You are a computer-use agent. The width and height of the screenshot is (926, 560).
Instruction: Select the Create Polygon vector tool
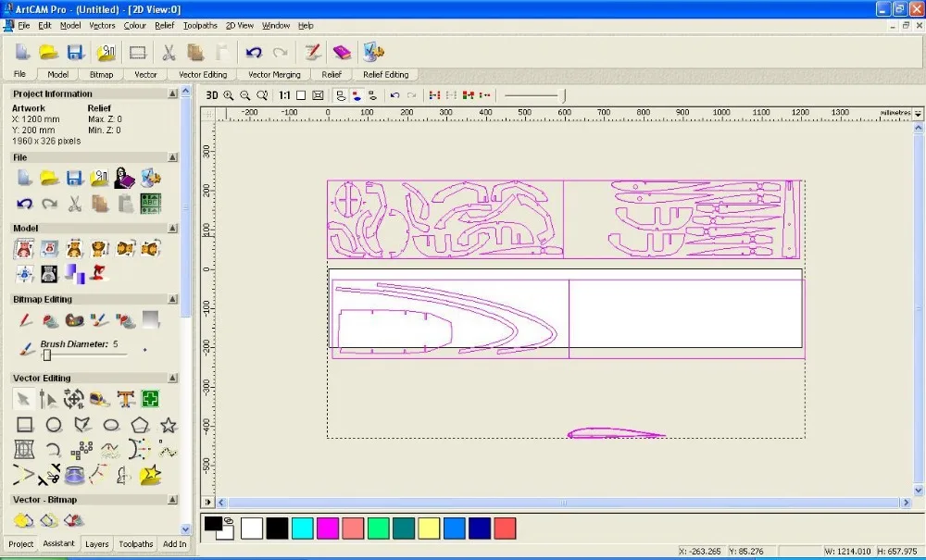140,425
